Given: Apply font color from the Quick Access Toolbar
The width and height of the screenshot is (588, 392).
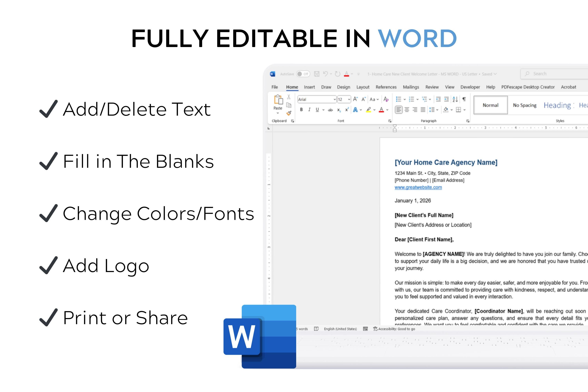Looking at the screenshot, I should 347,74.
